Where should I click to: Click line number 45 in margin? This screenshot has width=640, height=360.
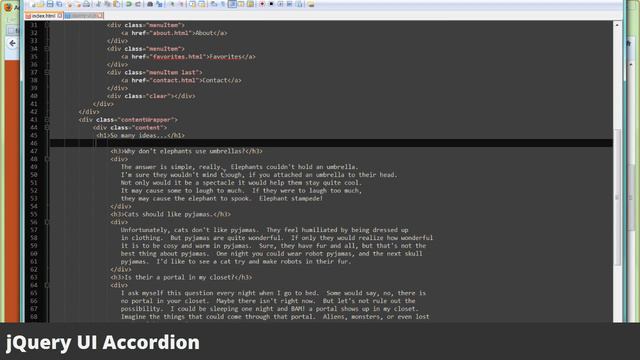(33, 136)
